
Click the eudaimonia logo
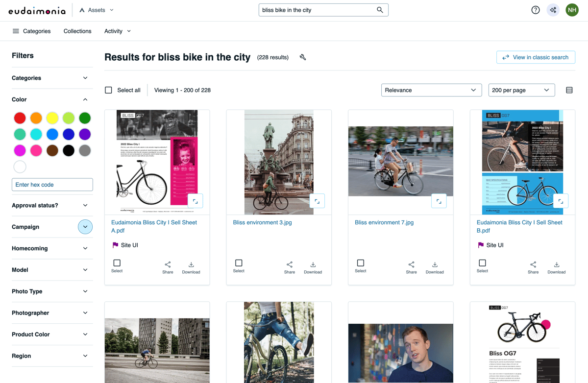[37, 10]
